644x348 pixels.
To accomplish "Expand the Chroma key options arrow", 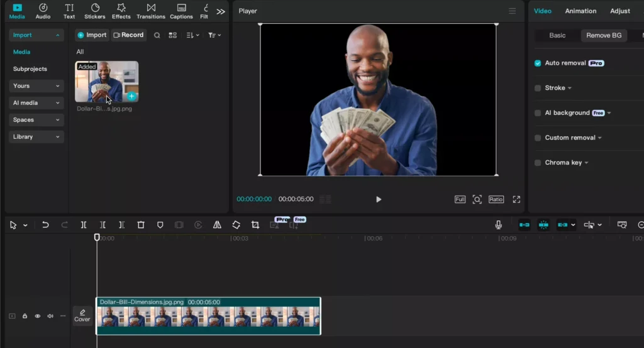I will pyautogui.click(x=587, y=163).
